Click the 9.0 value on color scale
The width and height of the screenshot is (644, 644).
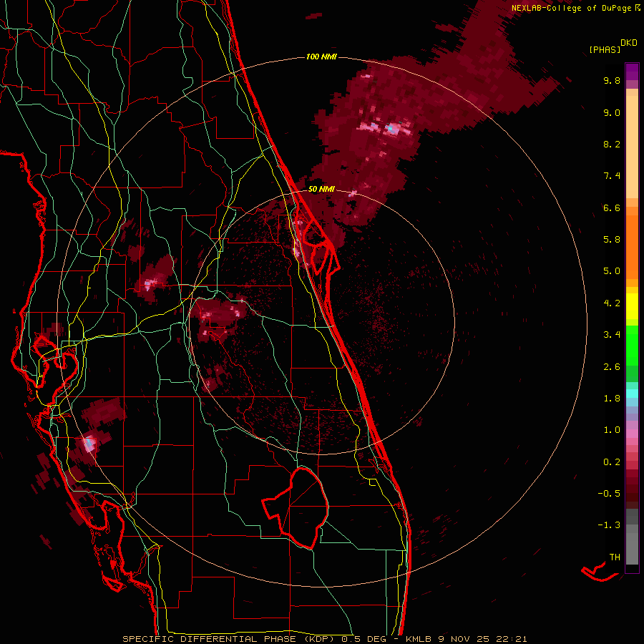tap(612, 112)
